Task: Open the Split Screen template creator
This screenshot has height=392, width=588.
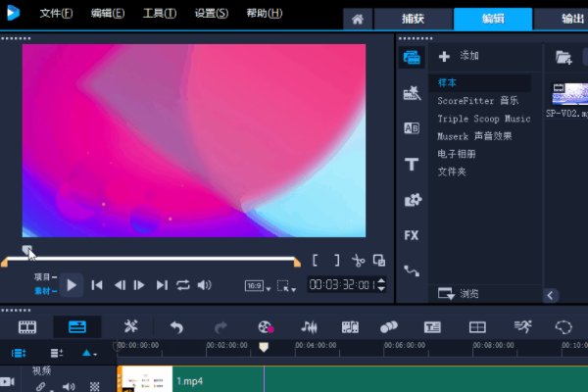Action: click(x=477, y=327)
